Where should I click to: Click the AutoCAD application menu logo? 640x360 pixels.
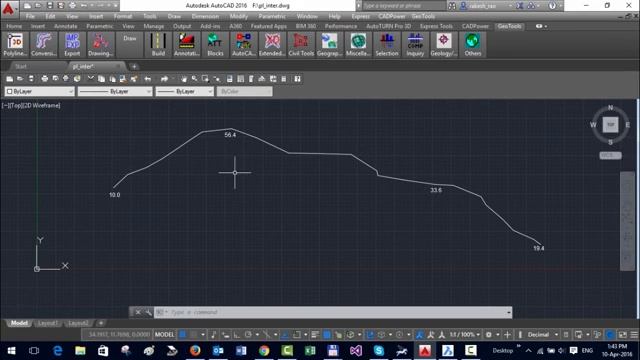[9, 8]
